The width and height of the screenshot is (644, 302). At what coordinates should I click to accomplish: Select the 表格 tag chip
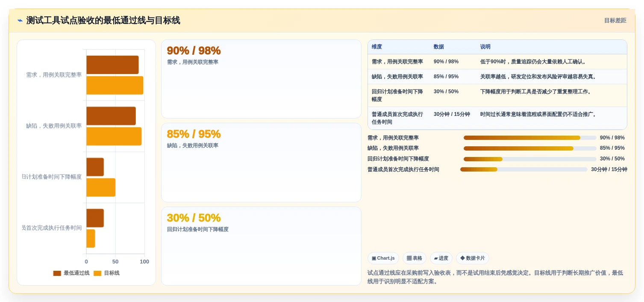(415, 258)
